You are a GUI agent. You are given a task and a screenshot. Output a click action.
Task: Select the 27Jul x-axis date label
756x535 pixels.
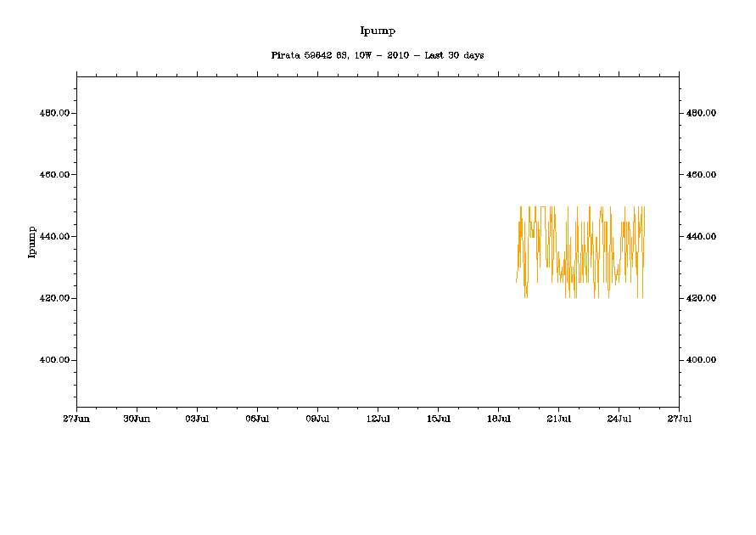679,419
